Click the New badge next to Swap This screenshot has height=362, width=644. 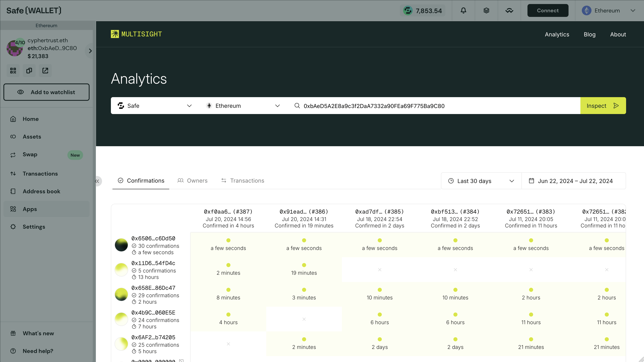[75, 155]
